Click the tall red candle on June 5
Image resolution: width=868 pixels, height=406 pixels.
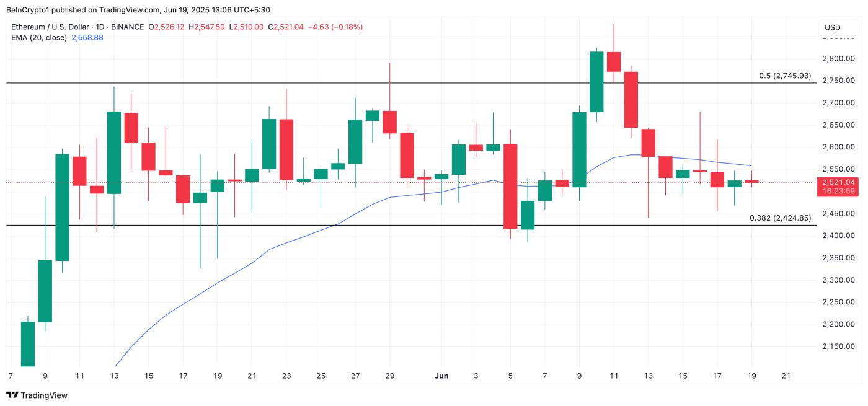click(x=510, y=186)
